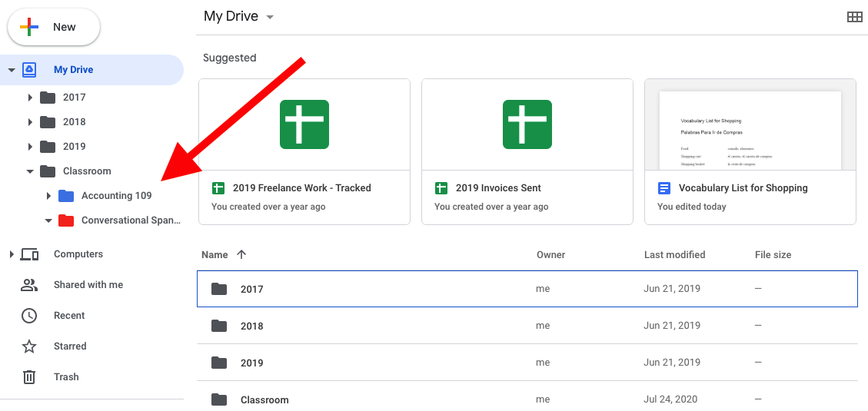The height and width of the screenshot is (411, 868).
Task: Sort by the Name column header
Action: point(215,255)
